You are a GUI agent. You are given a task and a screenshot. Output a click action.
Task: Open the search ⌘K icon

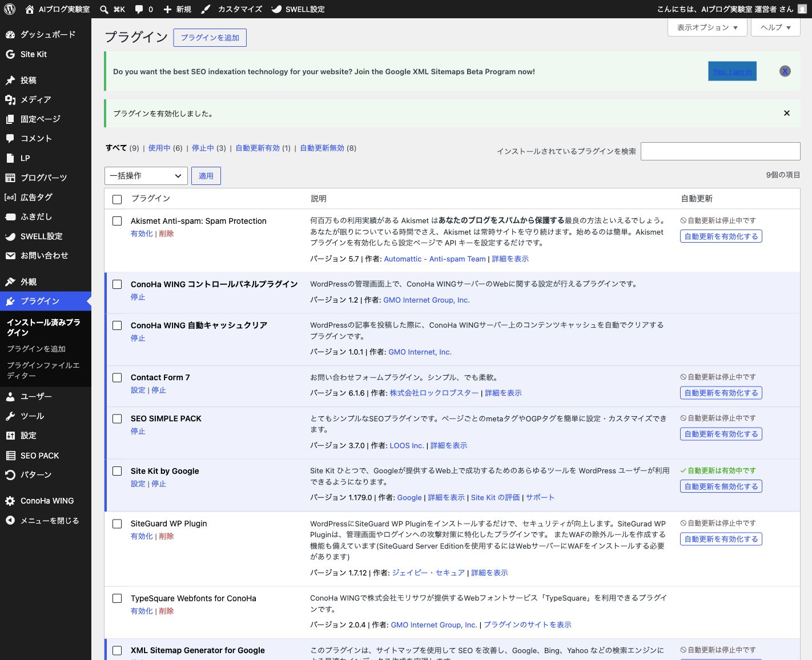[104, 9]
